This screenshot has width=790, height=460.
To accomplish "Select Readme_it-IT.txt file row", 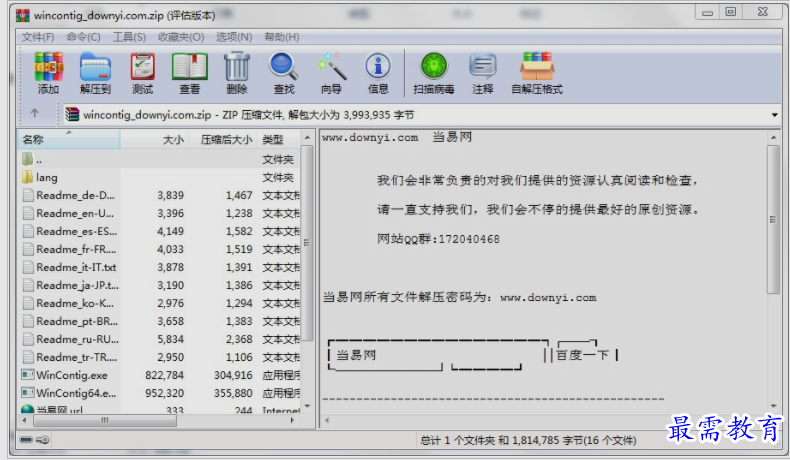I will coord(160,267).
